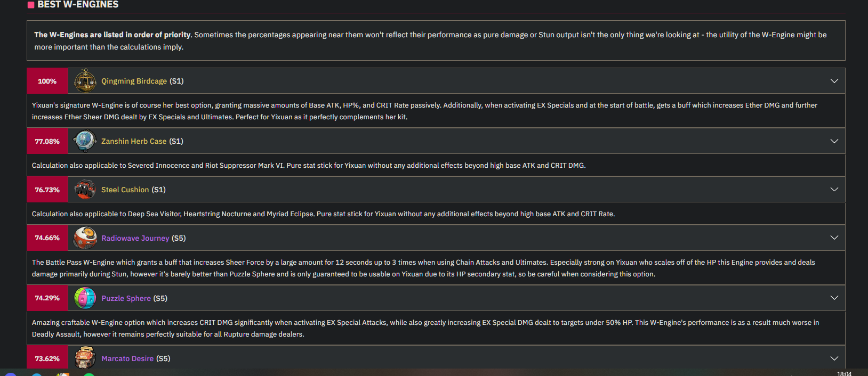The height and width of the screenshot is (376, 868).
Task: Click the 74.29% rating badge
Action: [x=47, y=298]
